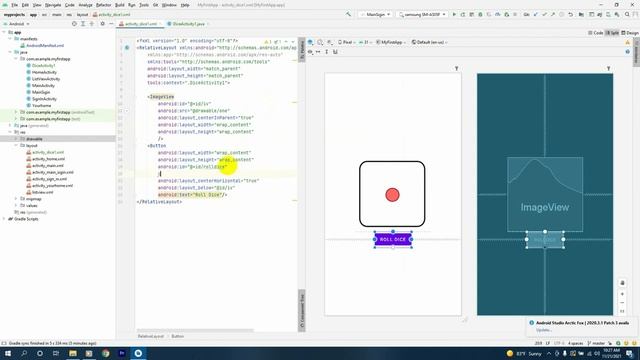Click the Git commit checkmark icon

(544, 14)
